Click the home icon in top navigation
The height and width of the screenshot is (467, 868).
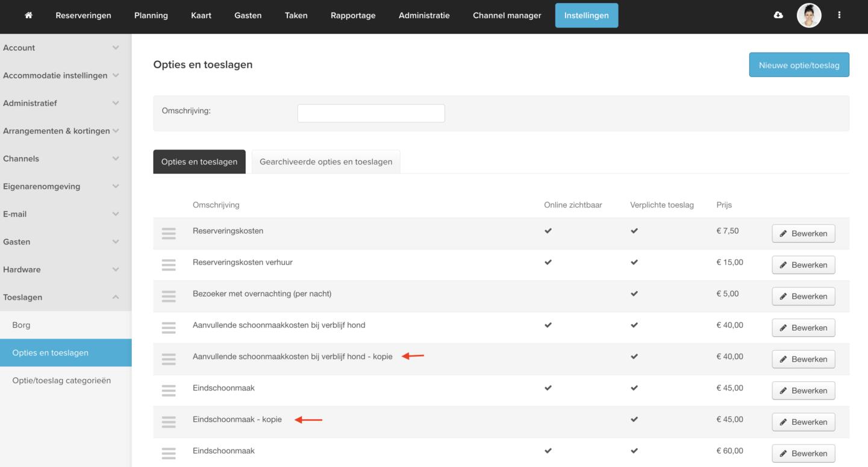tap(28, 16)
